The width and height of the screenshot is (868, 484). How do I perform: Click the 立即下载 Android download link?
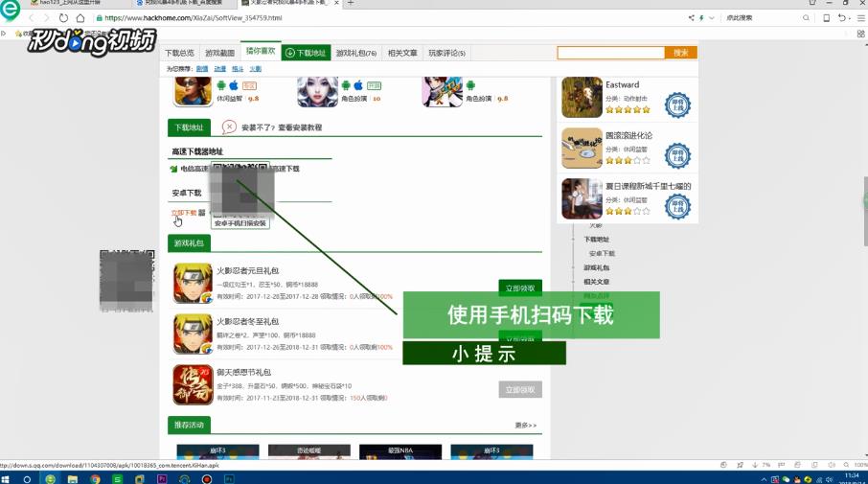(x=183, y=213)
